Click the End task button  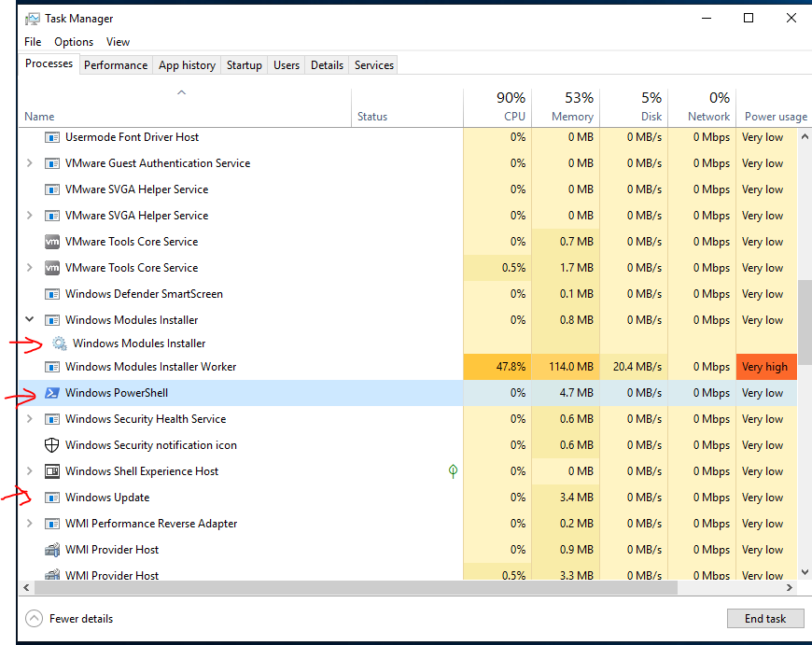click(765, 619)
